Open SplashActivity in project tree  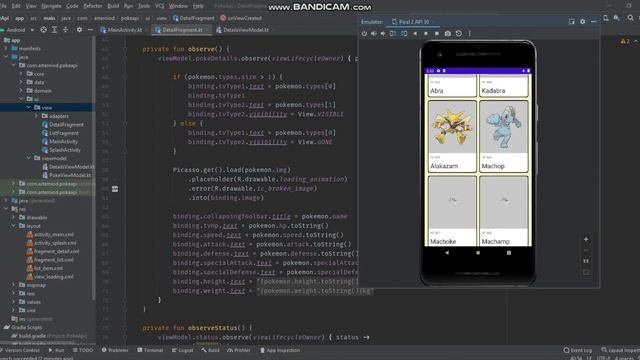(x=61, y=150)
